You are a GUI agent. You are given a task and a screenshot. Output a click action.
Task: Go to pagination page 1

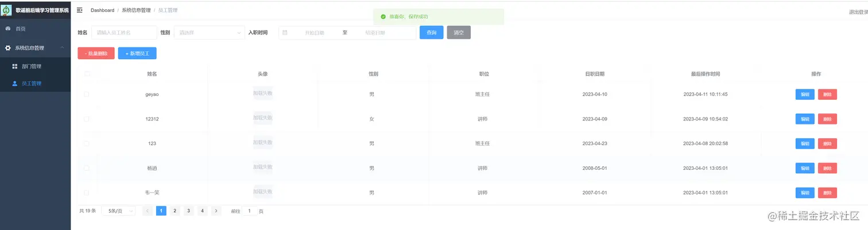pos(161,211)
